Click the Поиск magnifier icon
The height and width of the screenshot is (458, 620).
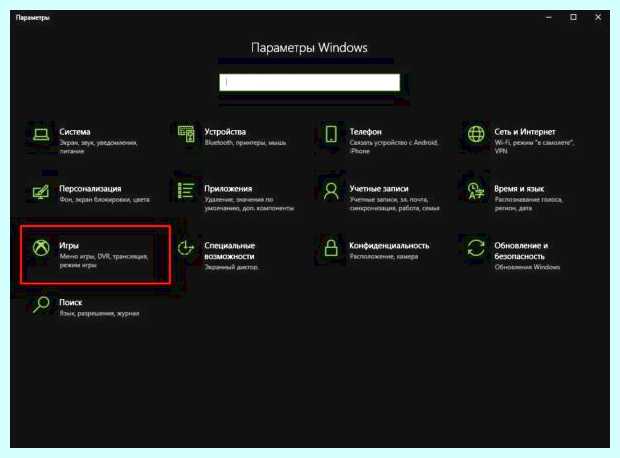coord(41,305)
